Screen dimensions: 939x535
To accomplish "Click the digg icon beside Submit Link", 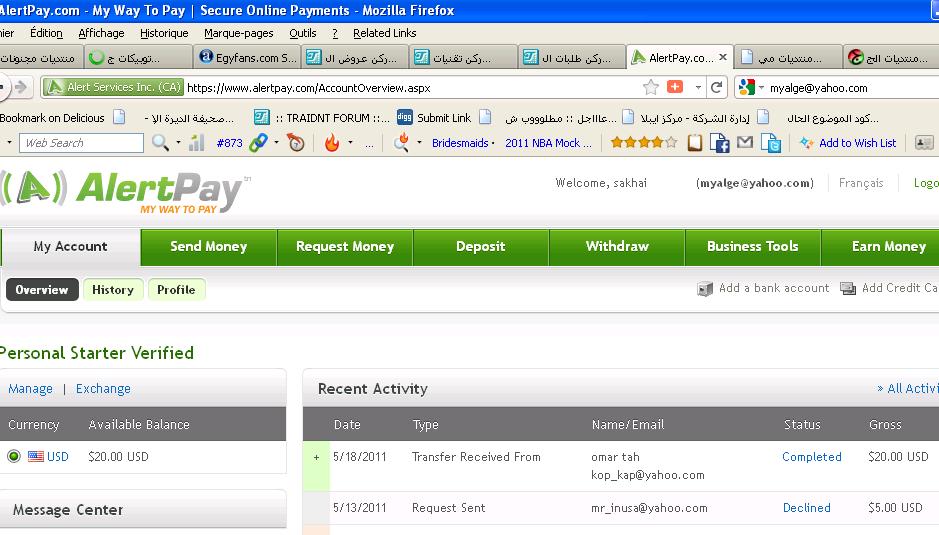I will click(405, 117).
